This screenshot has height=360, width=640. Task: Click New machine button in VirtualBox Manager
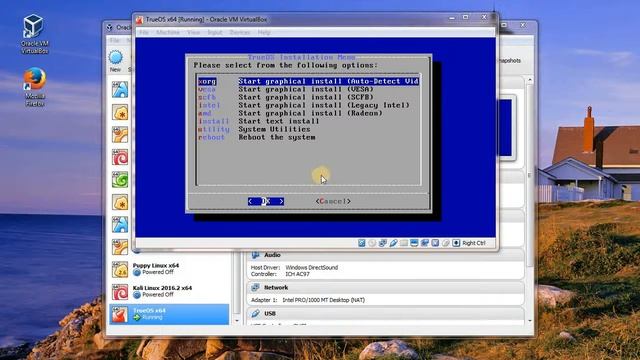coord(116,61)
